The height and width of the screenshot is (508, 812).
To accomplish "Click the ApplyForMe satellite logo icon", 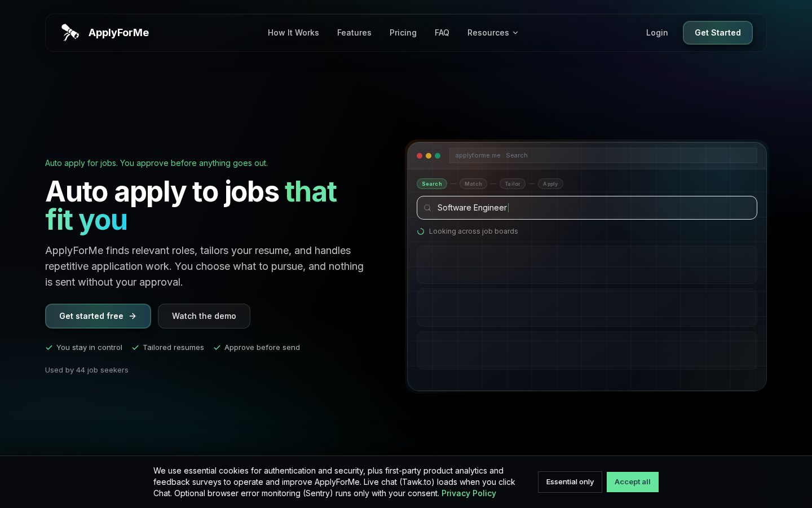I will click(x=70, y=33).
